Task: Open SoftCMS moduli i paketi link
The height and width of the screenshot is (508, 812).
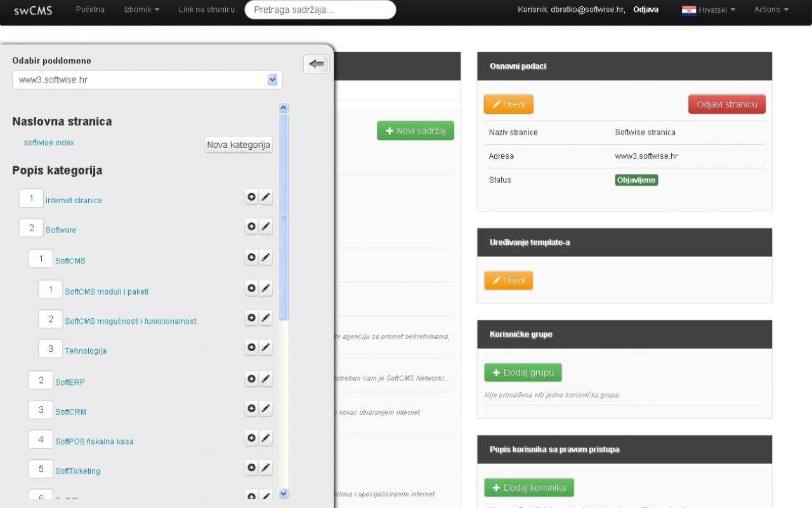Action: pos(107,292)
